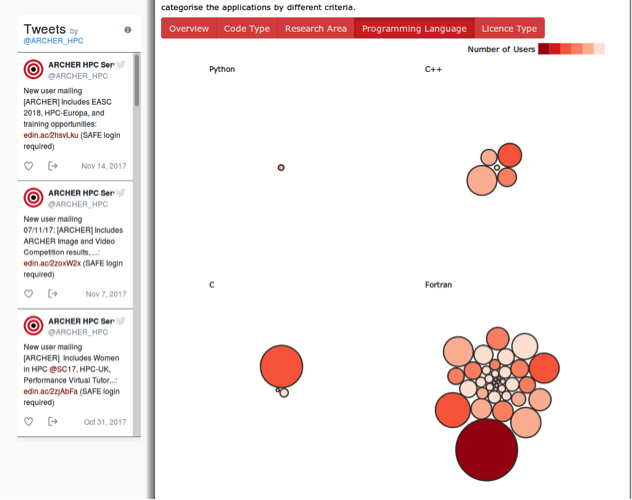Open the Twitter info icon beside Tweets header

coord(128,30)
